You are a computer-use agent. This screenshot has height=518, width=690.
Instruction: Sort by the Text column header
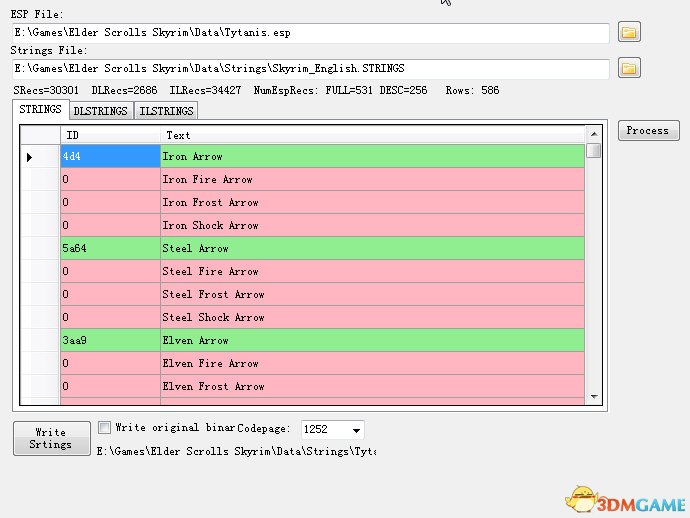pyautogui.click(x=373, y=135)
